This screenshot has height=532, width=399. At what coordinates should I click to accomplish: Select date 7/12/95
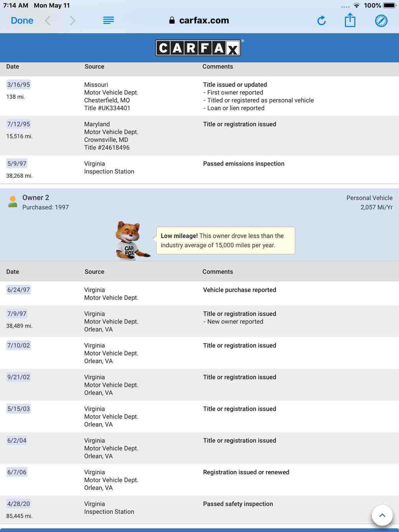(x=19, y=124)
